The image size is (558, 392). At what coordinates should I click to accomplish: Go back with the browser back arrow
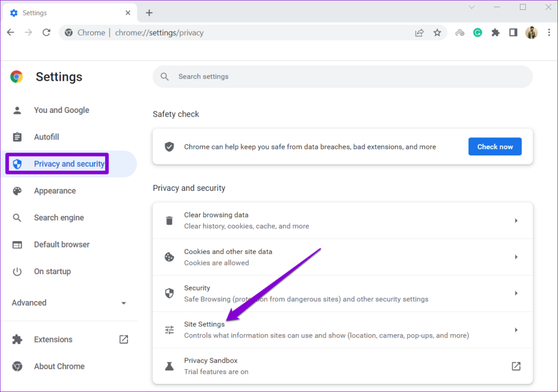11,33
